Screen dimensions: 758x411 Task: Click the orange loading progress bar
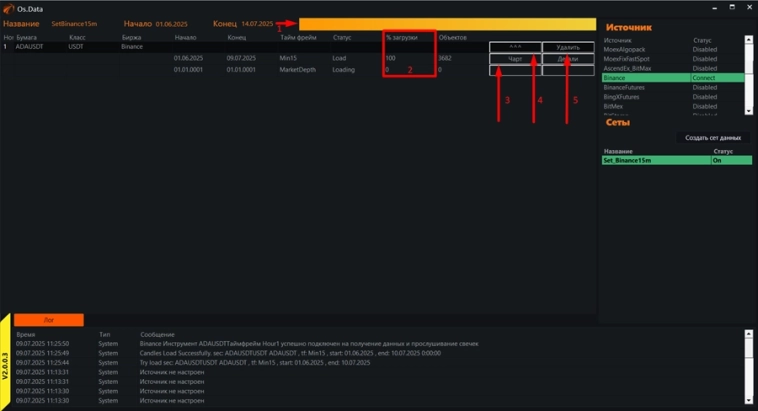point(447,24)
